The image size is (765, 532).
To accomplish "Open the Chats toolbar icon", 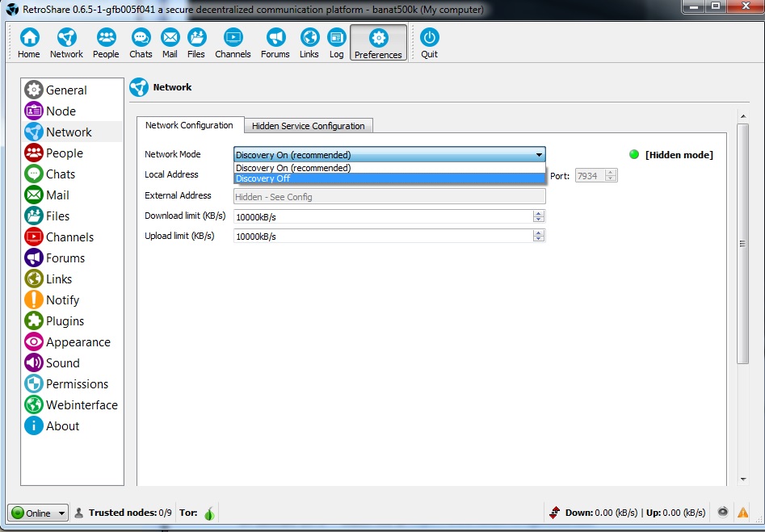I will (141, 43).
